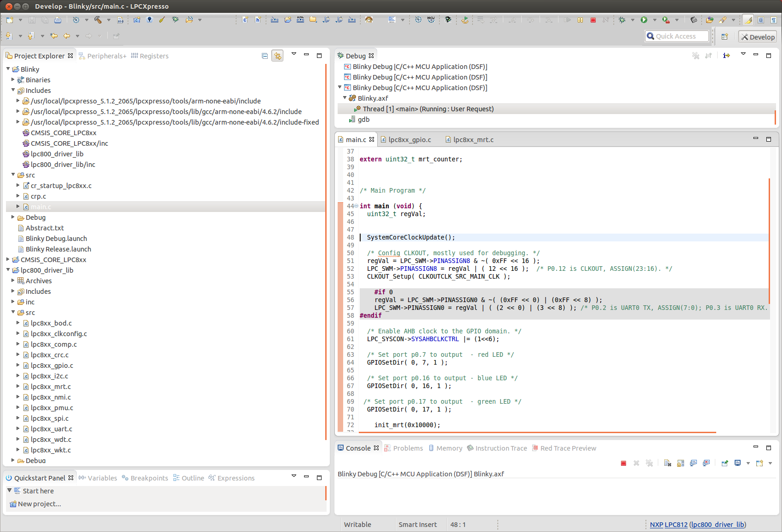
Task: Collapse the Blinky.axf debug node
Action: tap(345, 98)
